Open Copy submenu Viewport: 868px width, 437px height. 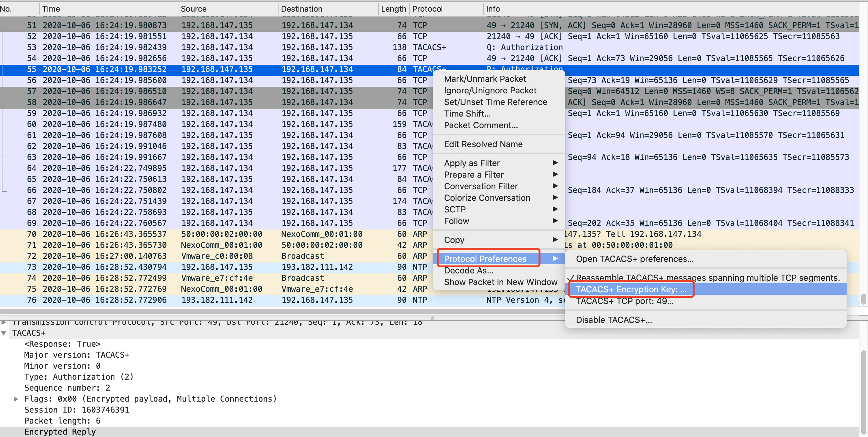click(498, 240)
